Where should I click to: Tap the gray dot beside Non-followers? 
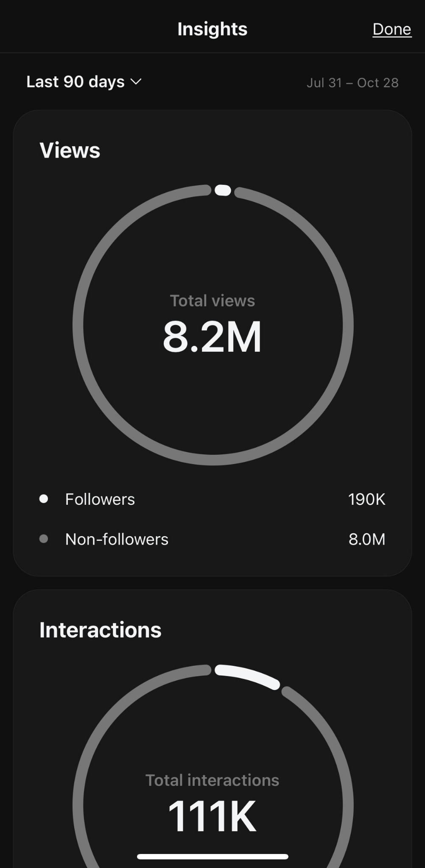pyautogui.click(x=44, y=539)
